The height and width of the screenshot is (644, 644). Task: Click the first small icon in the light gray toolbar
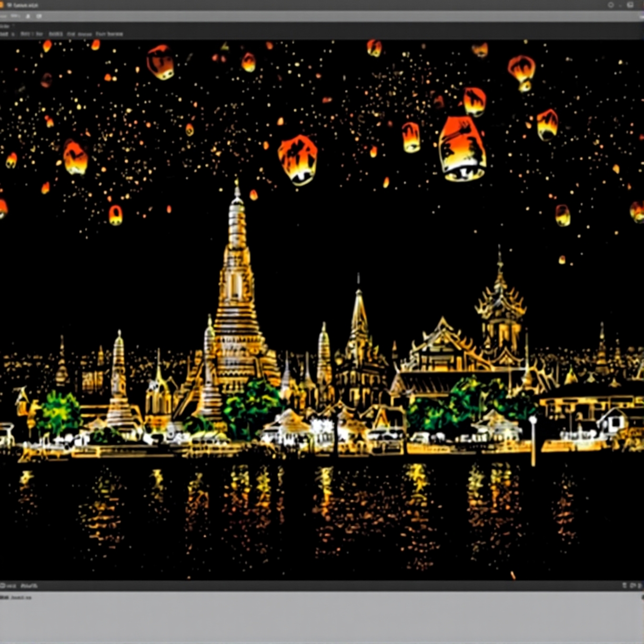pos(28,16)
